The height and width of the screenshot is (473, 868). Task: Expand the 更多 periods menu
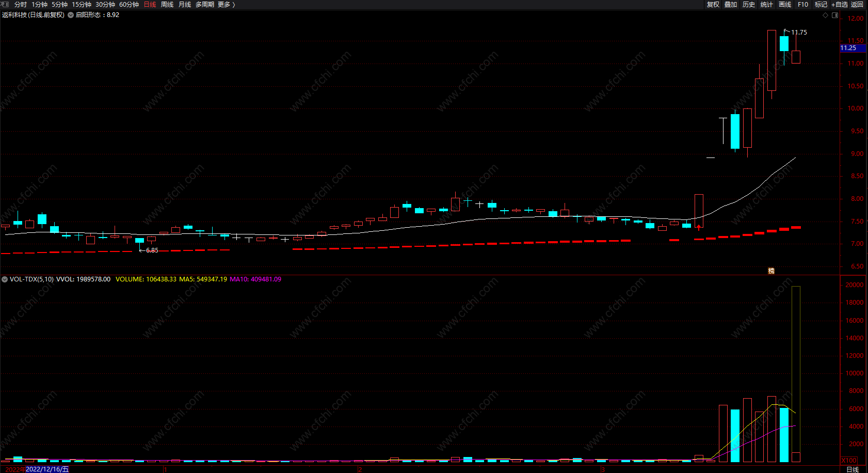point(227,4)
